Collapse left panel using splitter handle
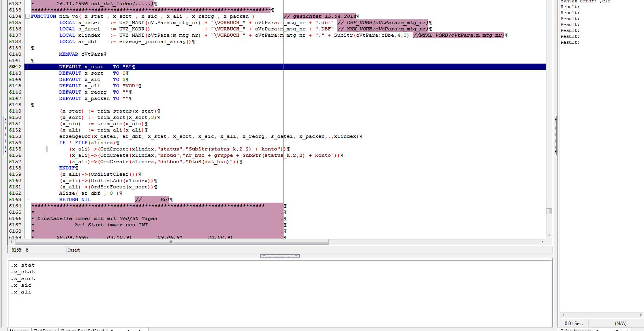 5,135
